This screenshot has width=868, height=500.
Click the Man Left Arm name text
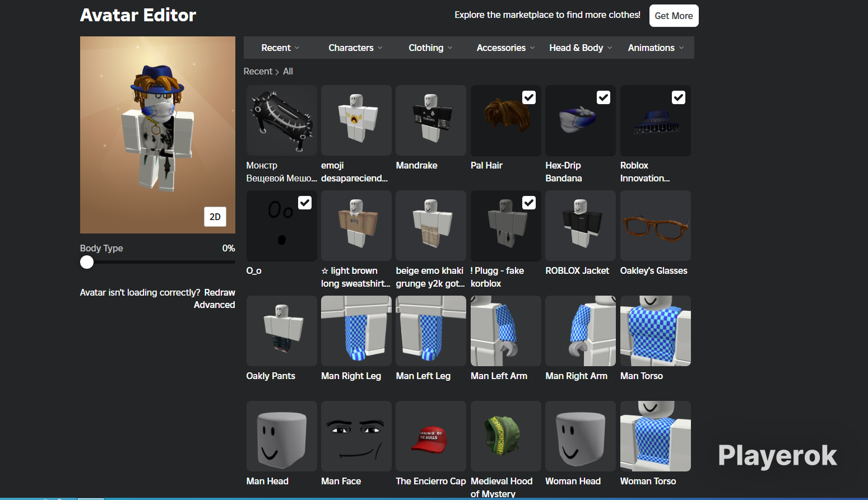(x=499, y=376)
